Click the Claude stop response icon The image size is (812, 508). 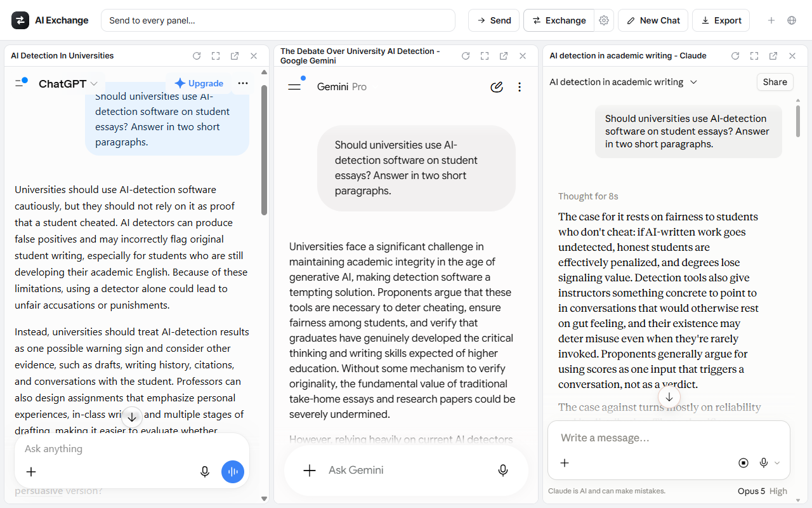pos(743,463)
